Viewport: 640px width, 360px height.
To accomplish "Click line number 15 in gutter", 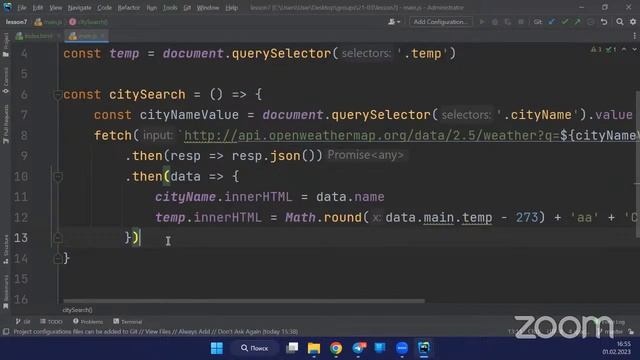I will (21, 279).
